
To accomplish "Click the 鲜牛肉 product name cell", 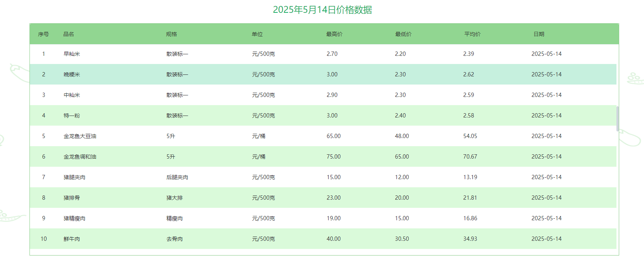I will 72,239.
